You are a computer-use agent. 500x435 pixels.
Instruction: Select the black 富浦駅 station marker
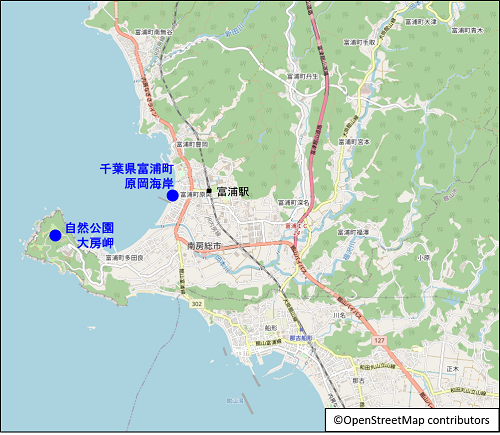coord(209,191)
